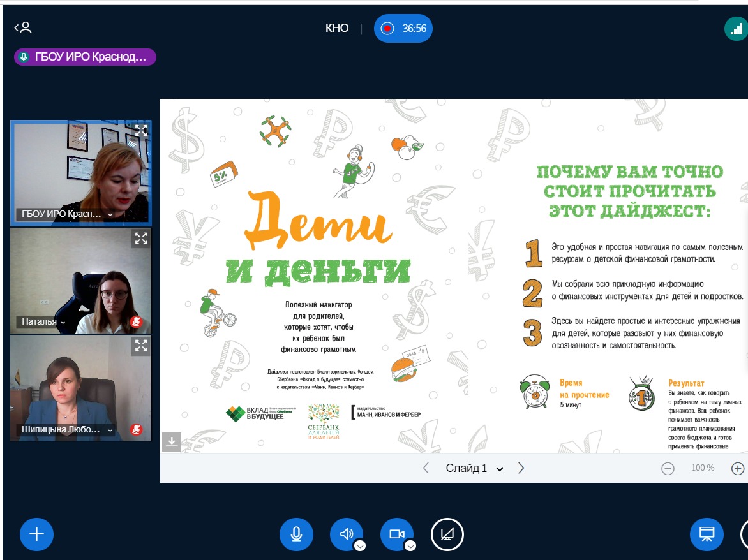Image resolution: width=748 pixels, height=560 pixels.
Task: Open the Слайд 1 slide selector
Action: click(x=474, y=468)
